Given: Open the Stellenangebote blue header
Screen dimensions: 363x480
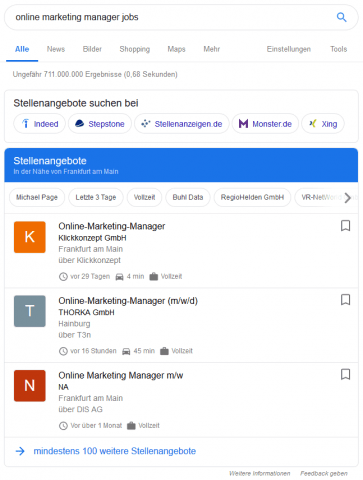Looking at the screenshot, I should [181, 165].
